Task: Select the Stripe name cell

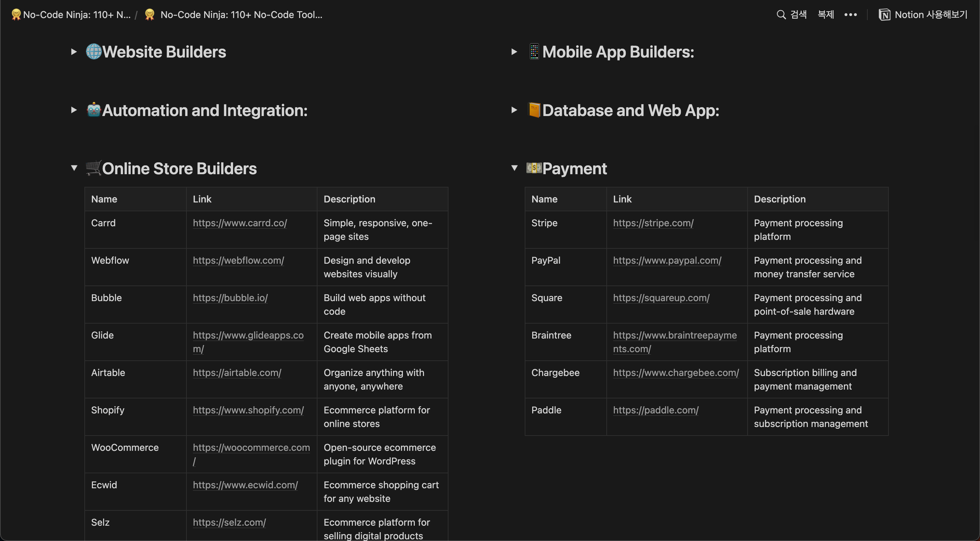Action: (566, 229)
